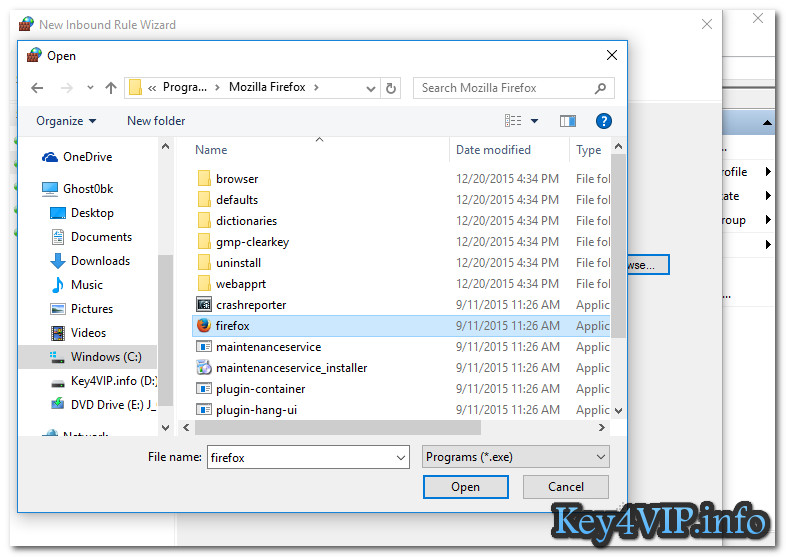Expand address bar path history chevron
786x557 pixels.
(x=370, y=89)
